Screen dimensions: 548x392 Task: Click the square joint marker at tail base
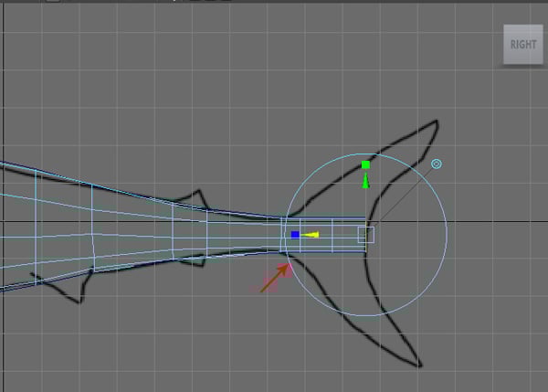point(366,235)
